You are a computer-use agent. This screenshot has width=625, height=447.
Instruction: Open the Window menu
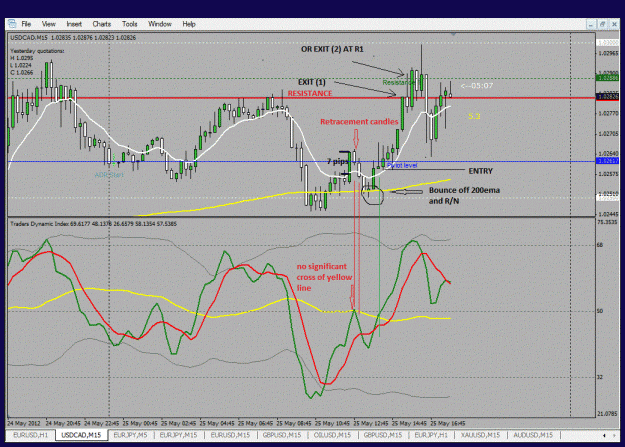point(159,24)
